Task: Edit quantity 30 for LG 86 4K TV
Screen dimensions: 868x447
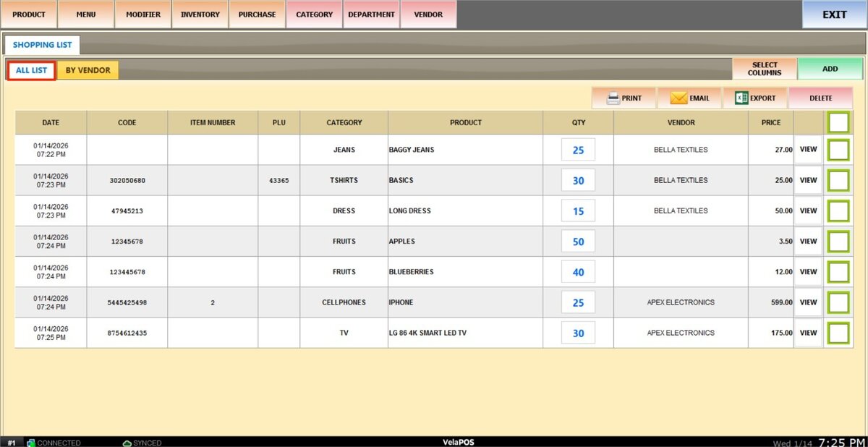Action: tap(579, 333)
